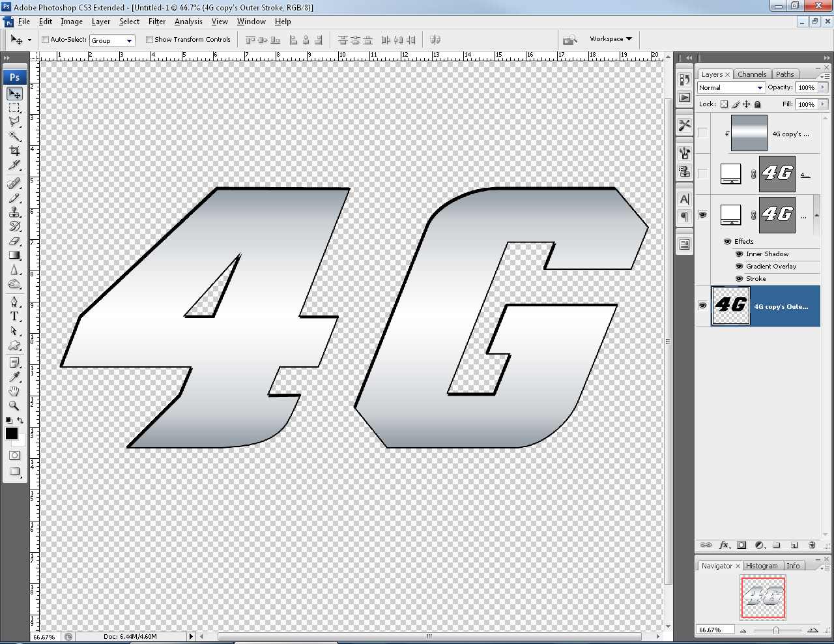Select the Zoom tool

(x=14, y=405)
